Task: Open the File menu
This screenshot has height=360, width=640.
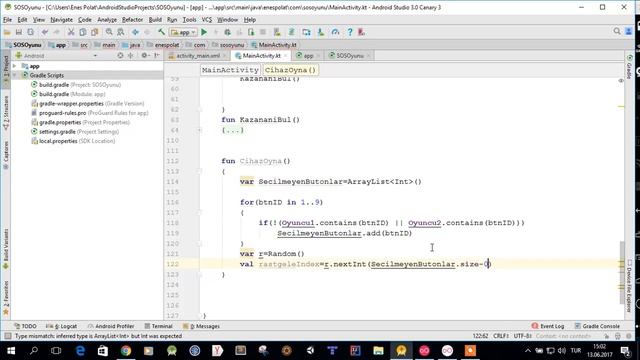Action: (7, 20)
